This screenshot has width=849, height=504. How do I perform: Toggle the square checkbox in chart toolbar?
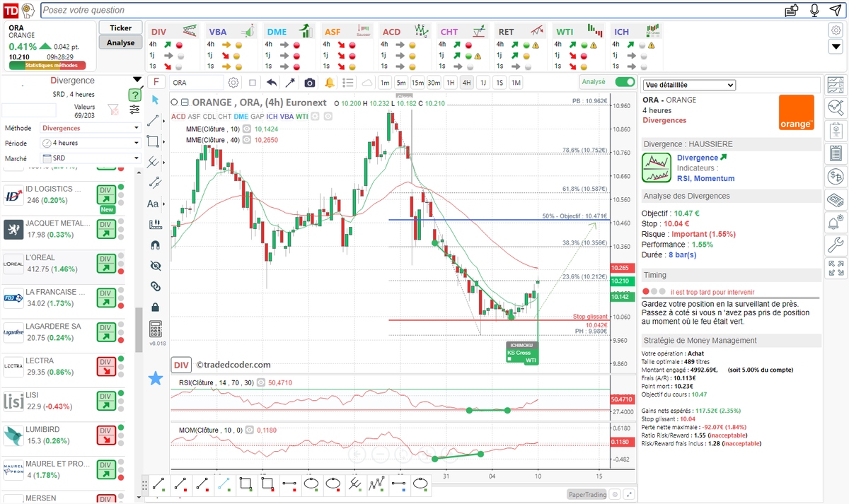(x=253, y=82)
